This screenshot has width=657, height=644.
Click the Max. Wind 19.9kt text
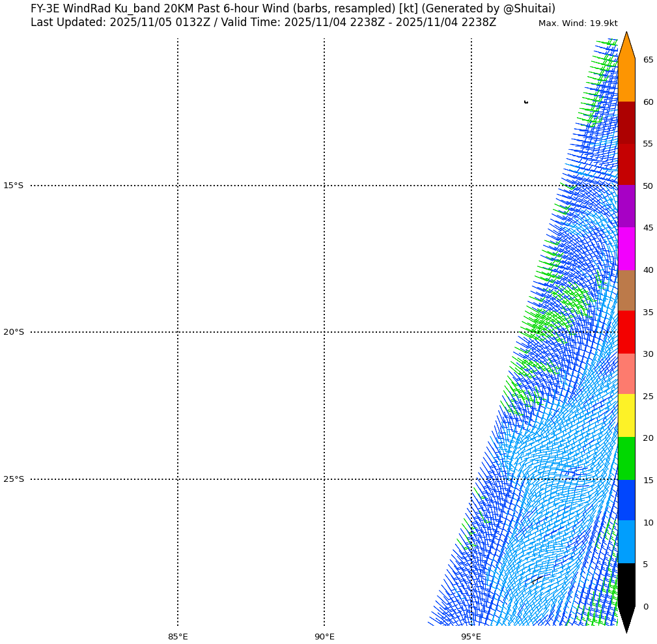point(578,23)
